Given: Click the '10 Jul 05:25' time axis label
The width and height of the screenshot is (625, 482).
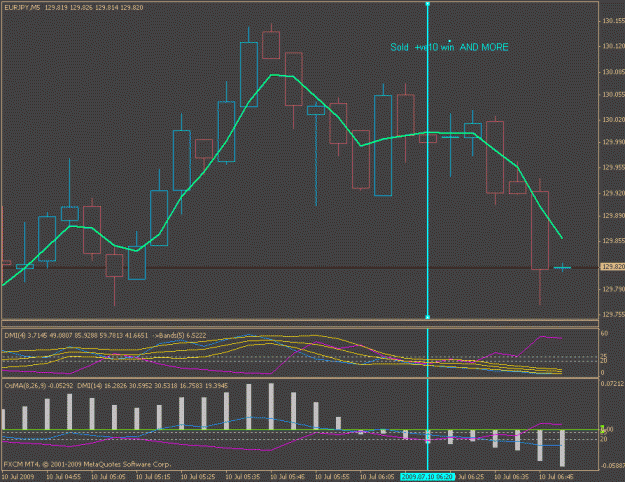Looking at the screenshot, I should [198, 477].
